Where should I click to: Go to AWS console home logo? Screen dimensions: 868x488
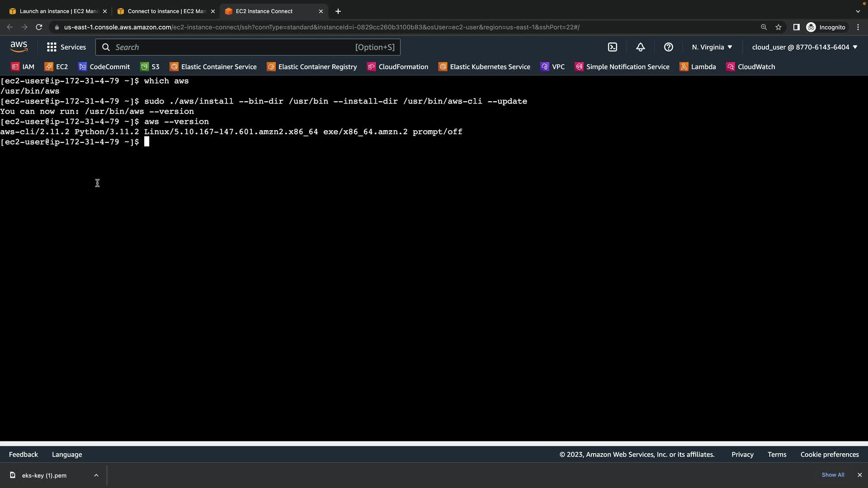tap(19, 47)
